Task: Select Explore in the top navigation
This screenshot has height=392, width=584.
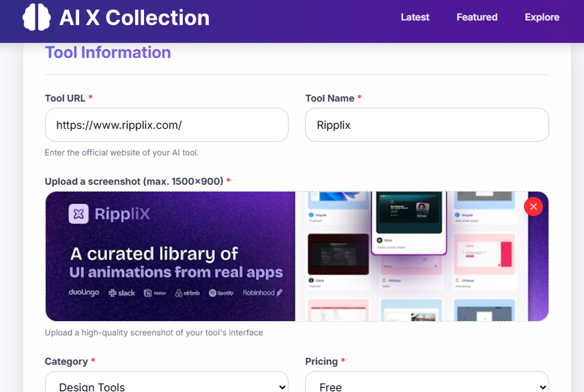Action: click(x=542, y=17)
